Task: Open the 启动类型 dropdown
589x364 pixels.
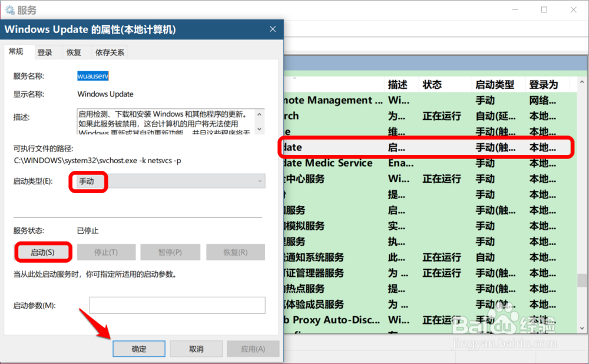Action: [x=171, y=181]
